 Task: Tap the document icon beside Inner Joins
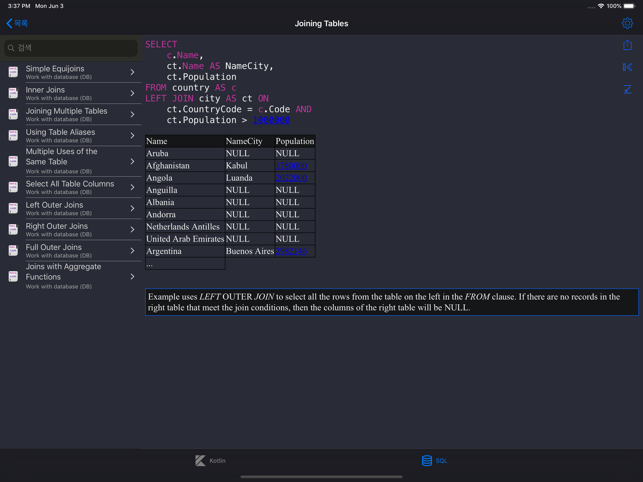pos(13,93)
